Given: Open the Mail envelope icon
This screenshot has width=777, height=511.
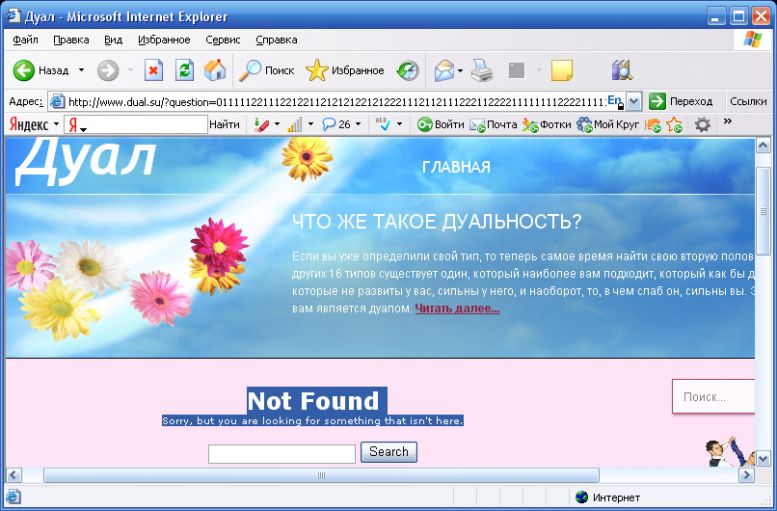Looking at the screenshot, I should [444, 71].
